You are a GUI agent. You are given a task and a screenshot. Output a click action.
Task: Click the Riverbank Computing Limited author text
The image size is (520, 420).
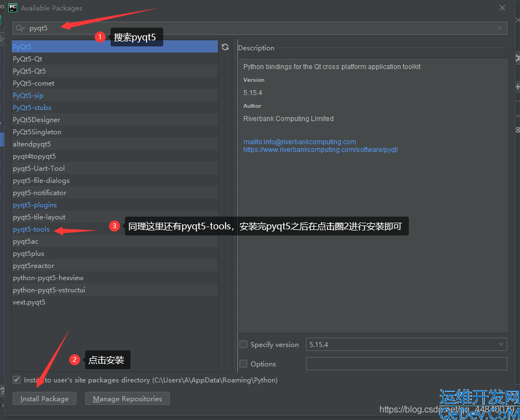[x=289, y=119]
